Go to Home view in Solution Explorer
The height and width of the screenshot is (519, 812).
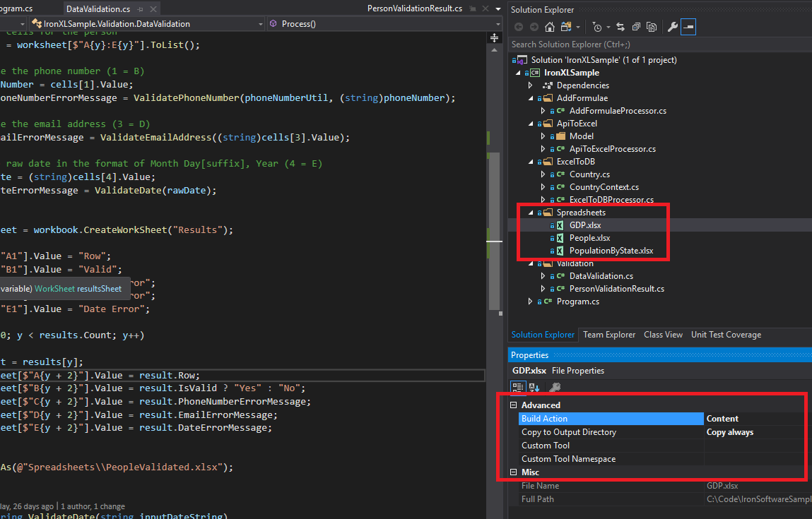click(x=550, y=27)
